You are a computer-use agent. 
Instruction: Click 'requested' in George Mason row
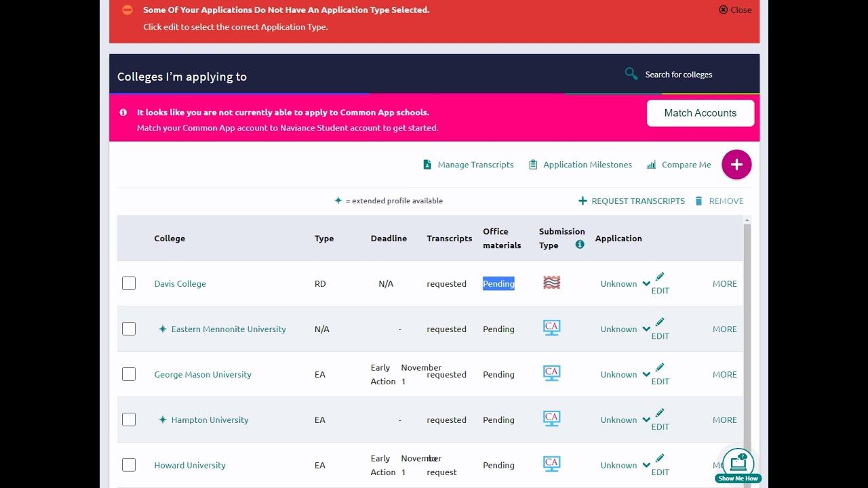[446, 374]
